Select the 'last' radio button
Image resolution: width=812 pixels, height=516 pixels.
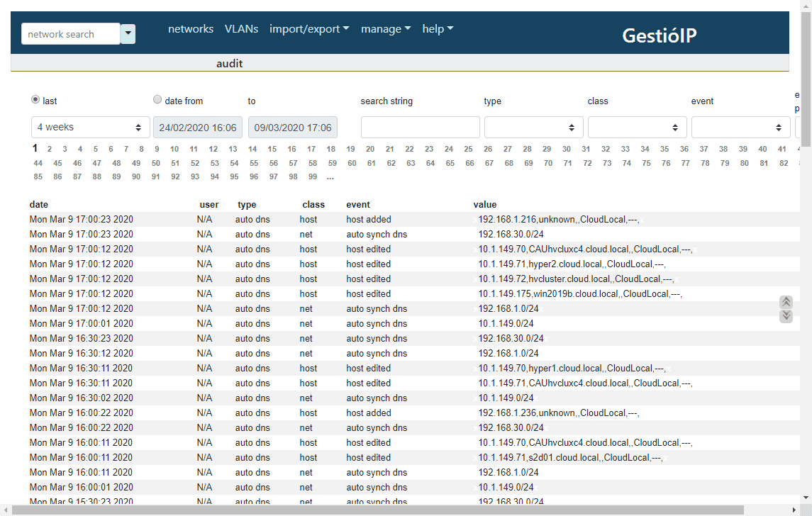click(35, 100)
